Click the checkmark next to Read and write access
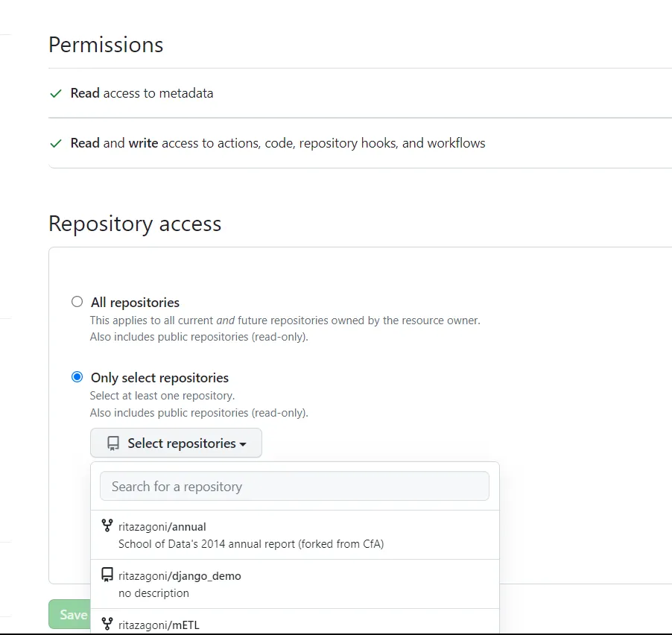 pos(56,143)
